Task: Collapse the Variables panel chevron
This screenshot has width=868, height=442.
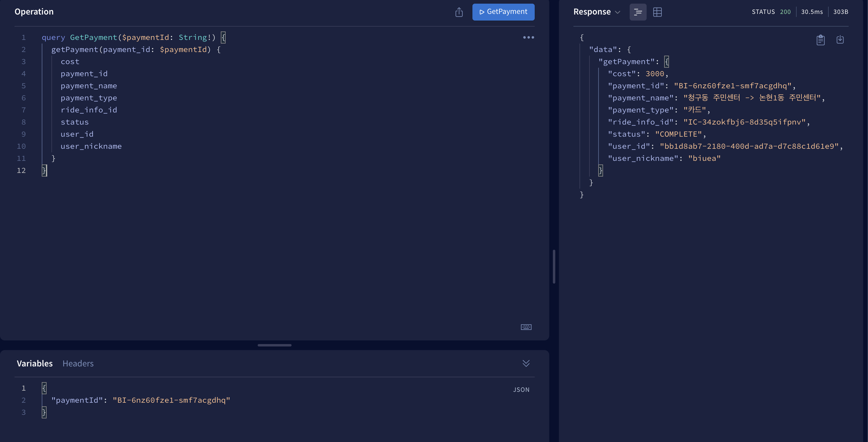Action: point(526,363)
